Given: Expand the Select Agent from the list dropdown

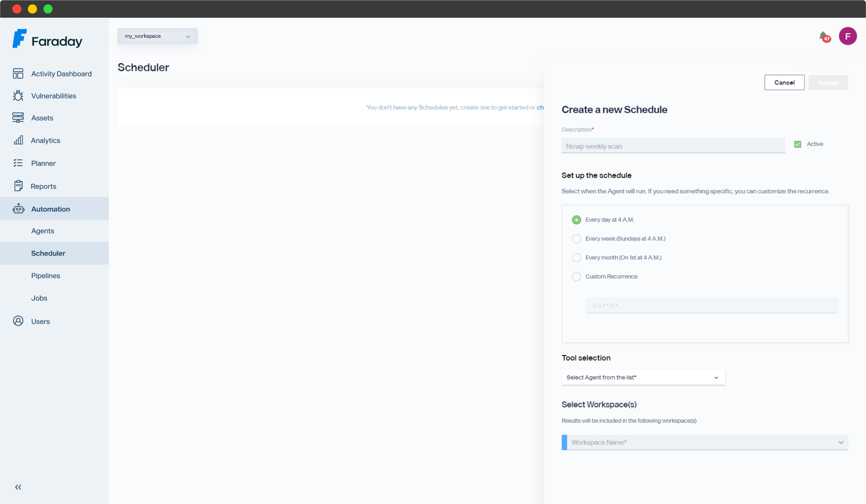Looking at the screenshot, I should 643,378.
